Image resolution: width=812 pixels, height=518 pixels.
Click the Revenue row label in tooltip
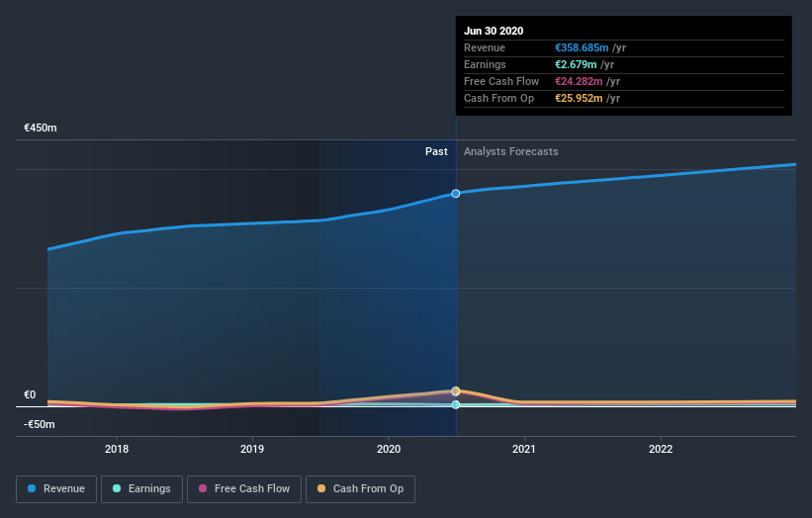coord(485,47)
